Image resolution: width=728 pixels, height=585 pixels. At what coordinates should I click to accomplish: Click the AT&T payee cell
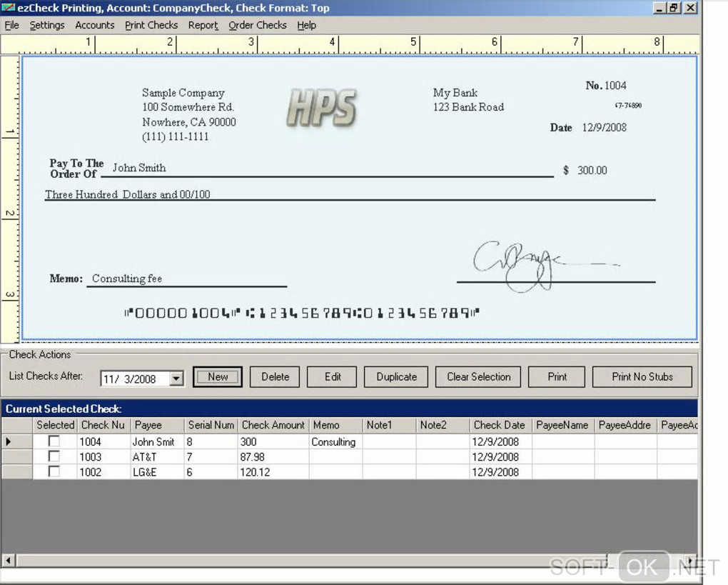pyautogui.click(x=158, y=456)
